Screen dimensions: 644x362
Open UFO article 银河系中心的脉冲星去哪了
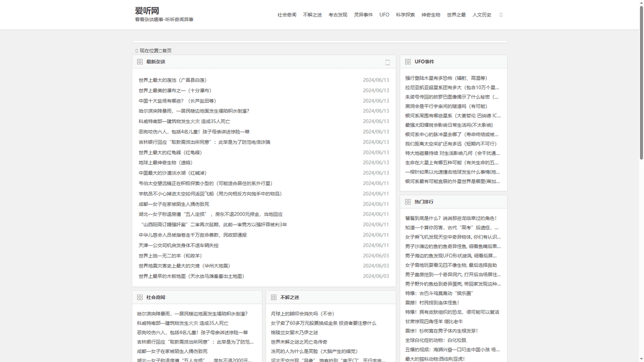(x=452, y=135)
